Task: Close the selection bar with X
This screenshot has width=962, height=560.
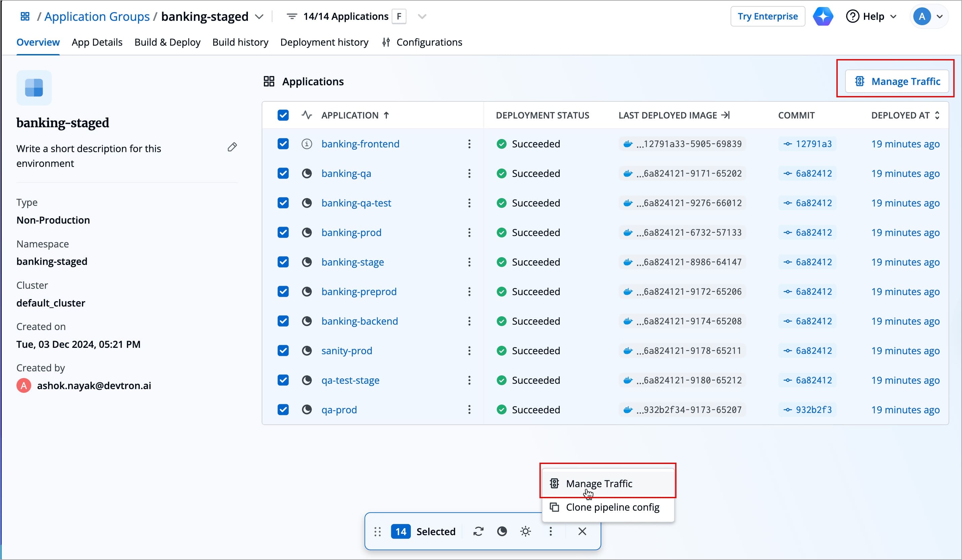Action: click(582, 531)
